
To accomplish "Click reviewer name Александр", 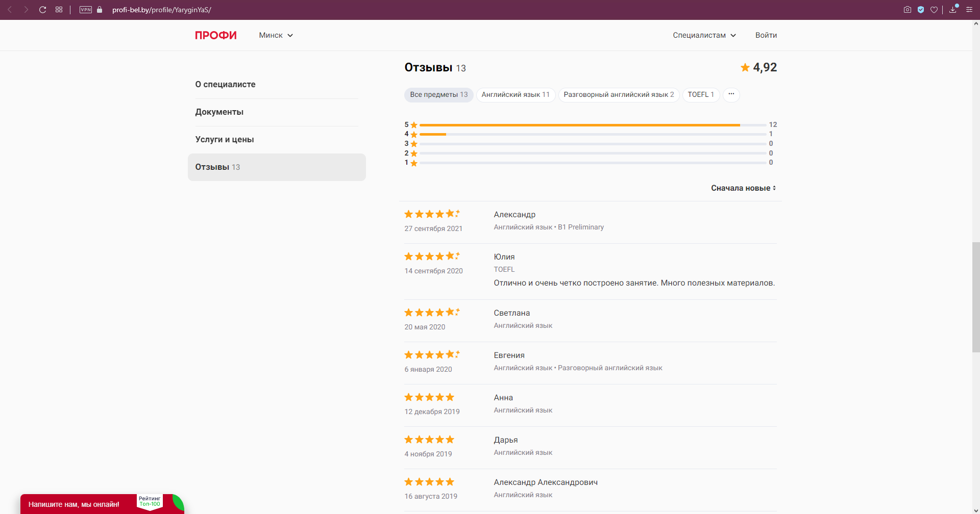I will 514,215.
